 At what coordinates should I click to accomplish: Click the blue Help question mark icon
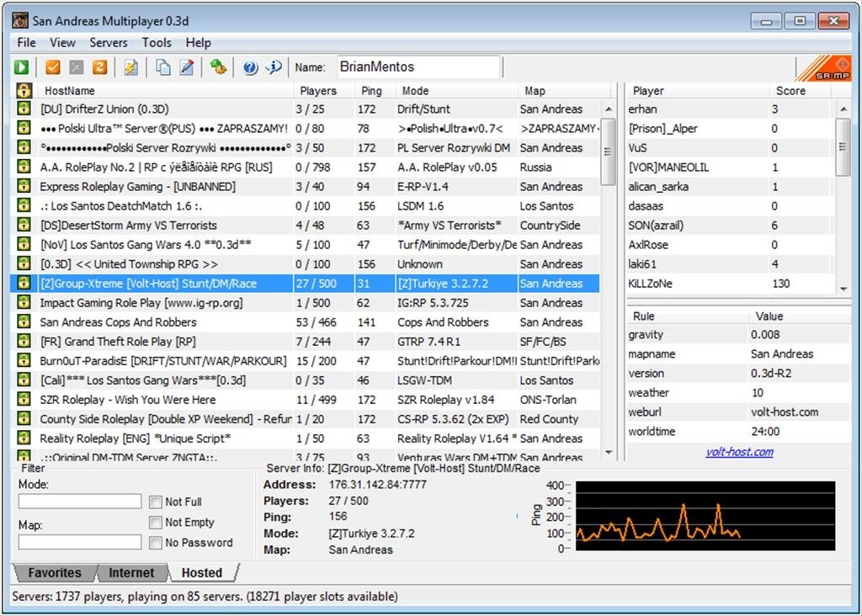(250, 67)
